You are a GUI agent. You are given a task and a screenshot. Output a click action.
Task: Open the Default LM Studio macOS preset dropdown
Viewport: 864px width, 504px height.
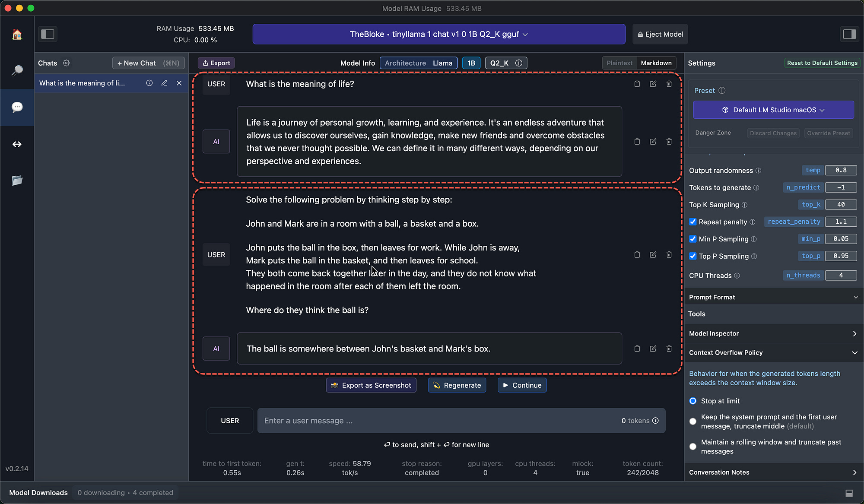coord(773,110)
